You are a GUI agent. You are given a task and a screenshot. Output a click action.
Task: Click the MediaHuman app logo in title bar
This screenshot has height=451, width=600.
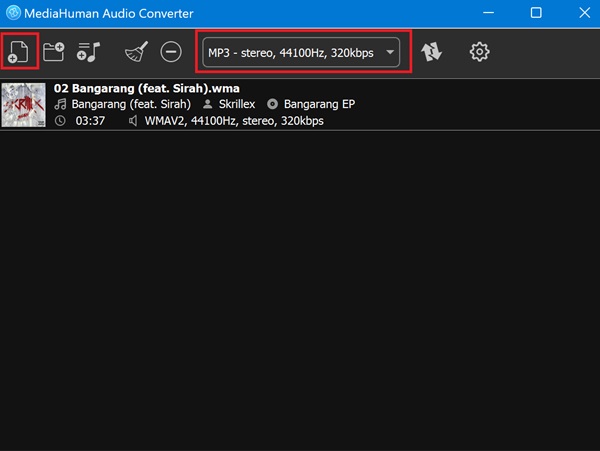click(x=13, y=13)
